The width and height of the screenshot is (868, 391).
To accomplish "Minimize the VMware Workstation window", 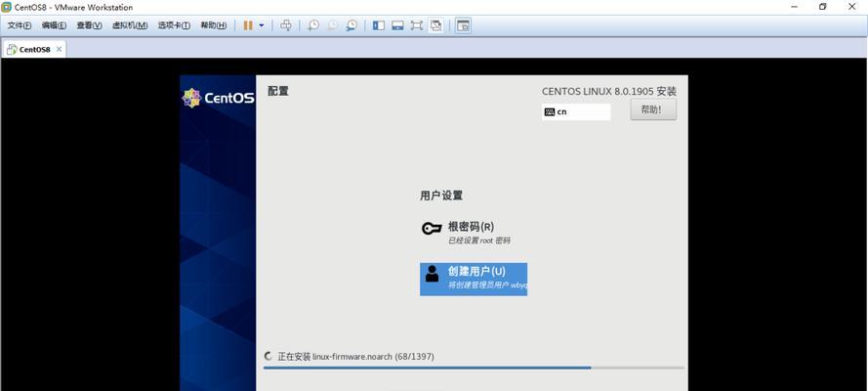I will pos(795,7).
